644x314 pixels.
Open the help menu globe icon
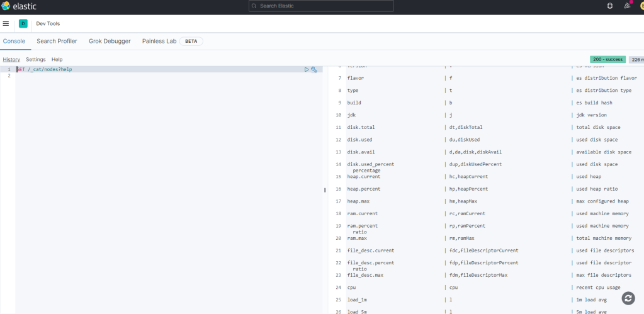pyautogui.click(x=609, y=6)
